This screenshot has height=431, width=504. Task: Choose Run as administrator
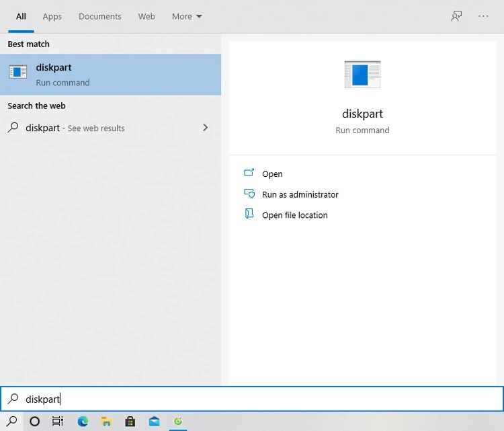pos(300,194)
